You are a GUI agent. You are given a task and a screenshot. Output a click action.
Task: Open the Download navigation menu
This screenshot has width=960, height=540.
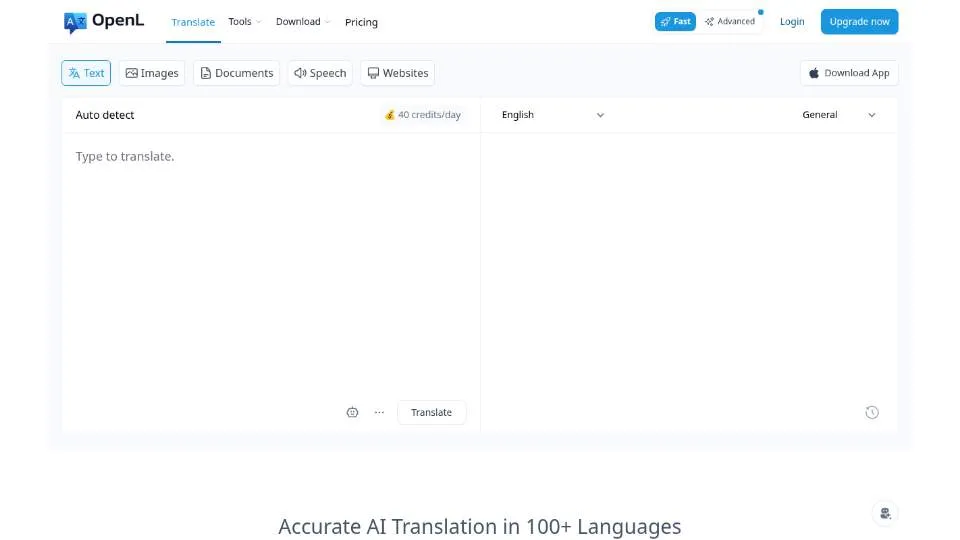point(302,21)
